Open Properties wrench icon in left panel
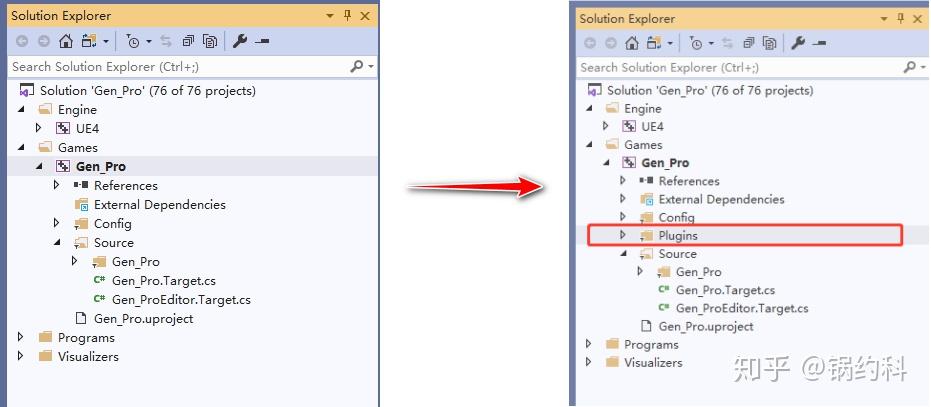This screenshot has width=931, height=407. pyautogui.click(x=240, y=42)
